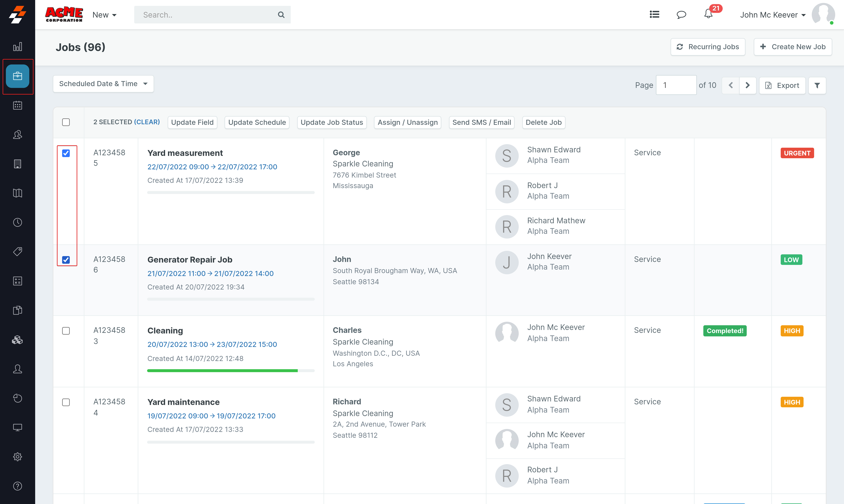
Task: Open the settings gear in sidebar
Action: tap(17, 457)
